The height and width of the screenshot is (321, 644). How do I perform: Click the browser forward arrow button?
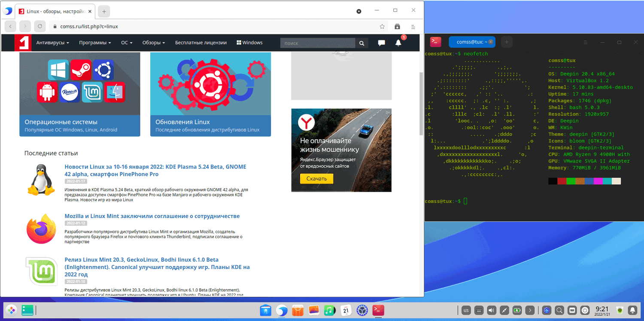click(25, 26)
